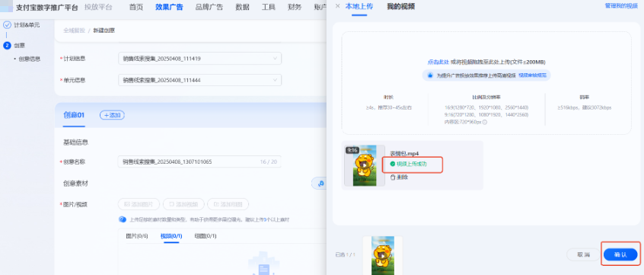Select the 效果广告 menu item
The height and width of the screenshot is (275, 644).
pos(169,7)
